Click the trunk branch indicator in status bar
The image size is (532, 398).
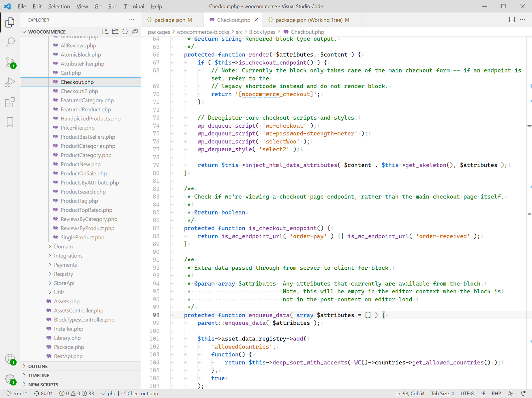pyautogui.click(x=17, y=393)
